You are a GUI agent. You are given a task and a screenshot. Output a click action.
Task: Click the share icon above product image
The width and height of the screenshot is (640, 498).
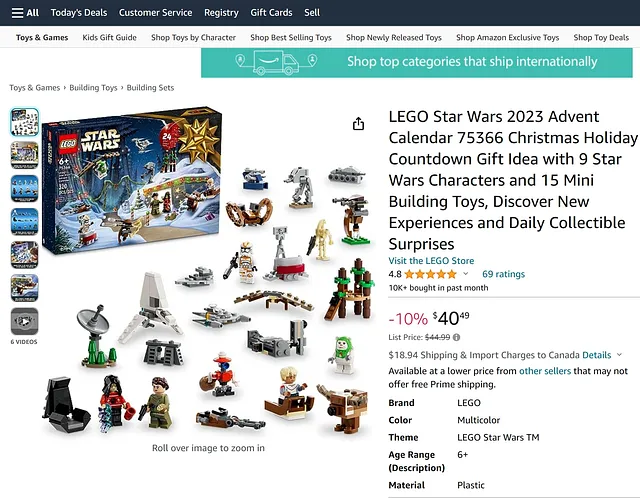pos(358,124)
